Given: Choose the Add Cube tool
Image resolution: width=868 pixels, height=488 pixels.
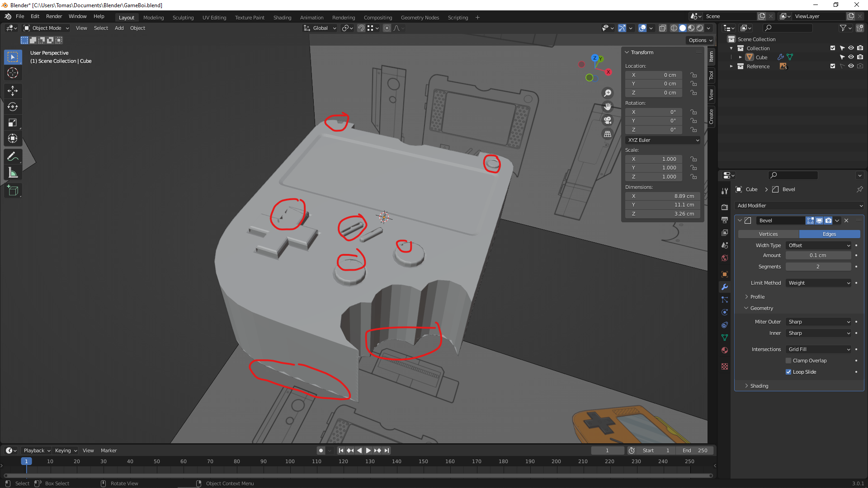Looking at the screenshot, I should (13, 191).
